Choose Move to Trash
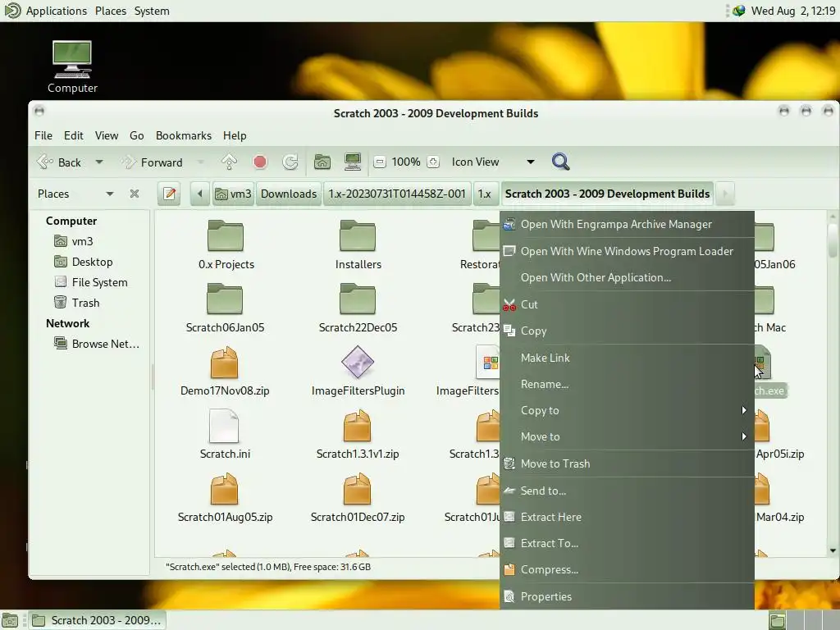Image resolution: width=840 pixels, height=630 pixels. tap(627, 464)
